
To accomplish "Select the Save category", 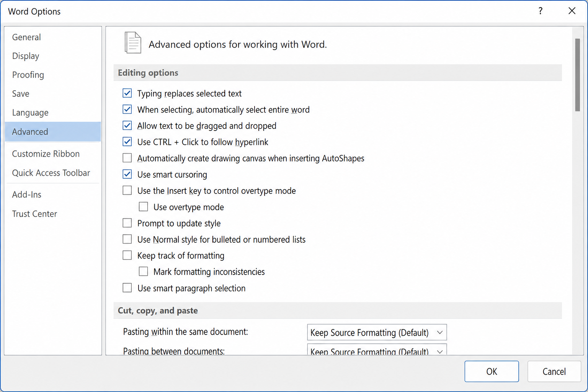I will 53,93.
